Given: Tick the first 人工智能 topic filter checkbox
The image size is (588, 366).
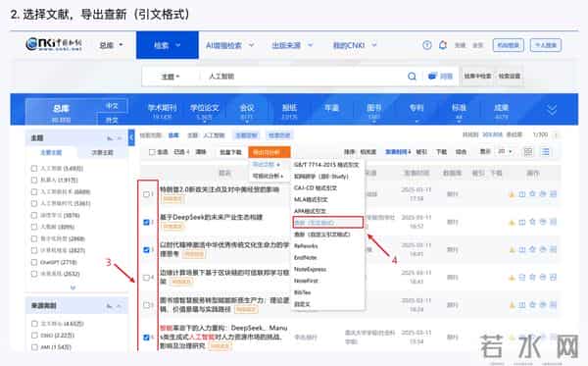Looking at the screenshot, I should click(x=34, y=168).
